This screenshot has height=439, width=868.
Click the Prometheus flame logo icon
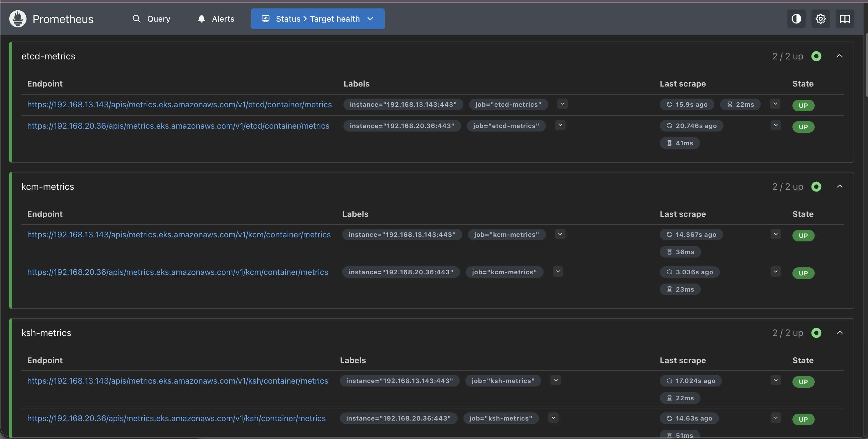click(18, 19)
